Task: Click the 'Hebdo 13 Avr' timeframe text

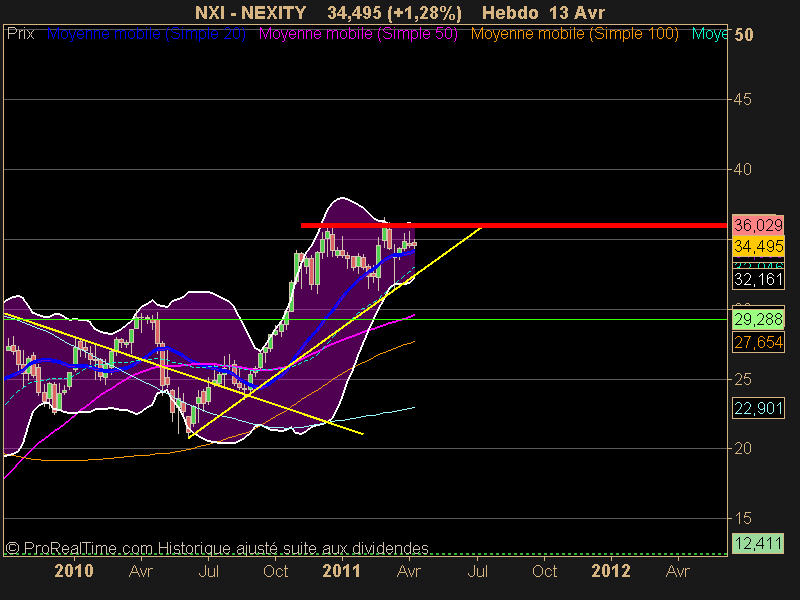Action: pyautogui.click(x=543, y=12)
